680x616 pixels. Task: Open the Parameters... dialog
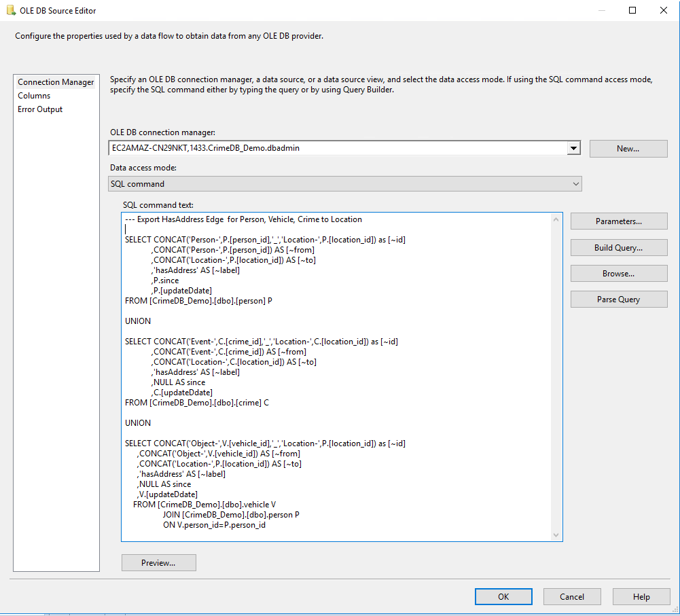coord(618,221)
